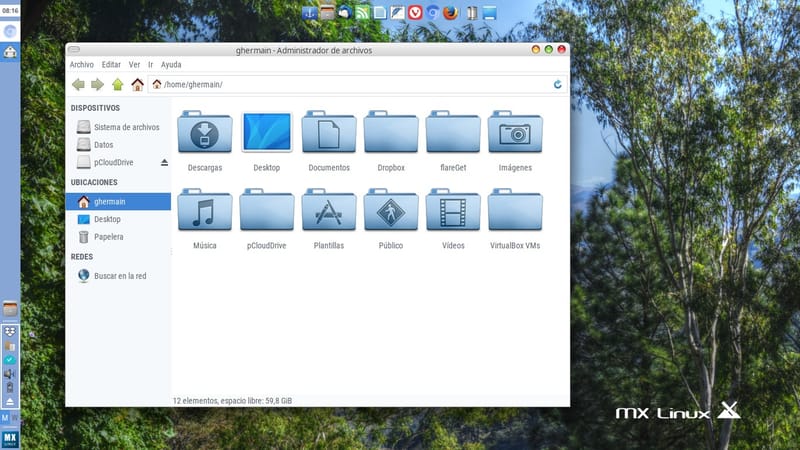The image size is (800, 450).
Task: Click the window menu button in title bar
Action: click(x=74, y=49)
